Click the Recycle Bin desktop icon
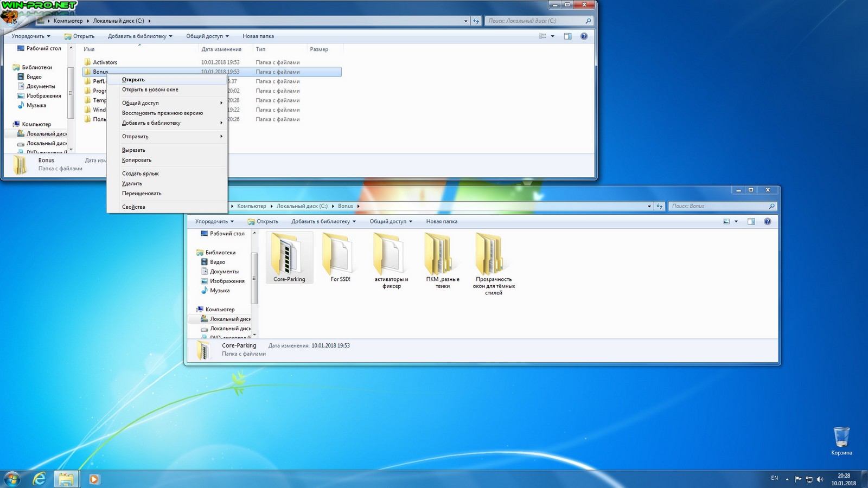The image size is (868, 488). 841,437
